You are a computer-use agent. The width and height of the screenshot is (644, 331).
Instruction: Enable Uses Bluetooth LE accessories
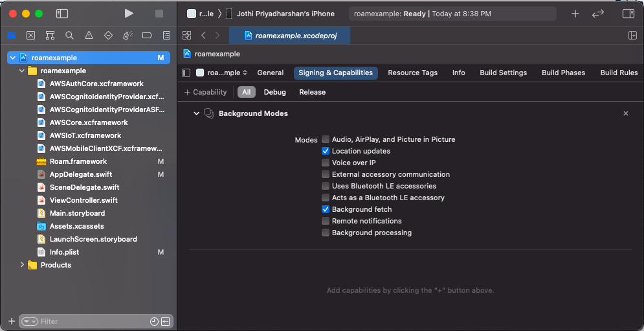(x=326, y=186)
